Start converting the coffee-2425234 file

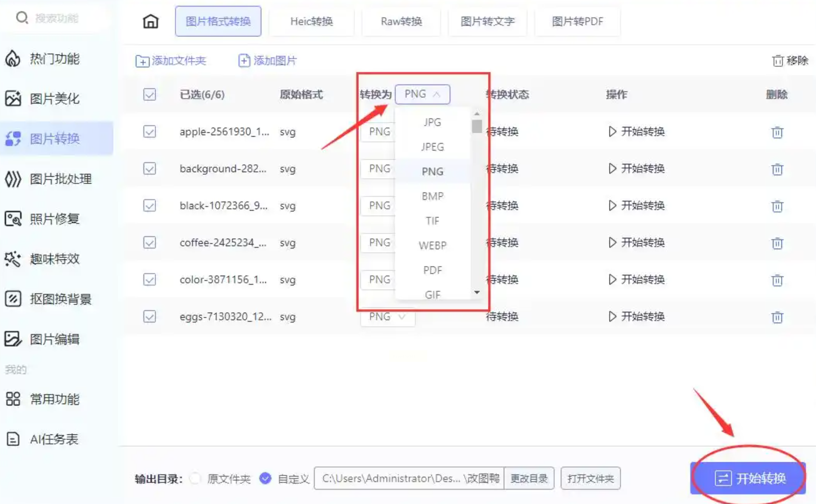(x=636, y=242)
